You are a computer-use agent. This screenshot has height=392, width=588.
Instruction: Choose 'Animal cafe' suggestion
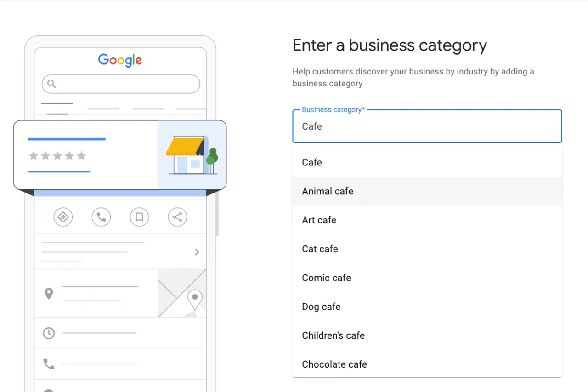[328, 192]
